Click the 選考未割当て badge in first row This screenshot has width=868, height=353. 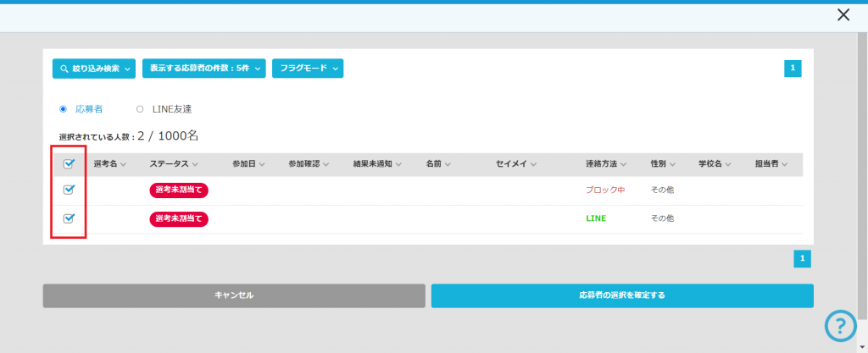179,190
